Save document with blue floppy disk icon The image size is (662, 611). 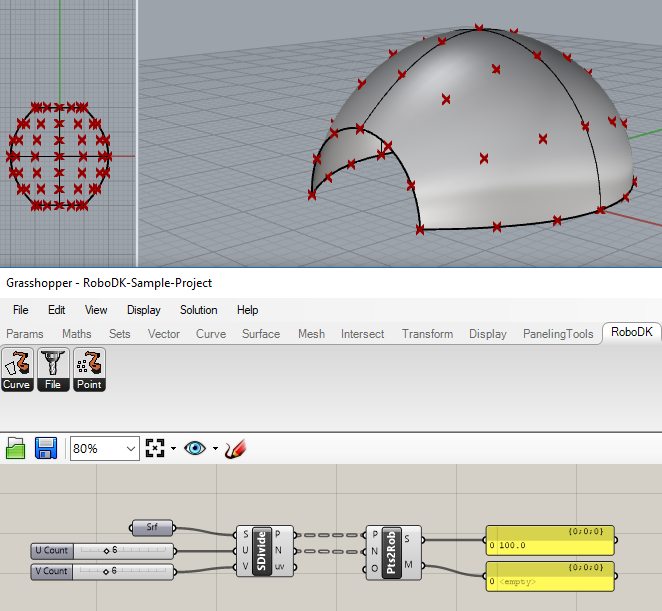pyautogui.click(x=46, y=448)
